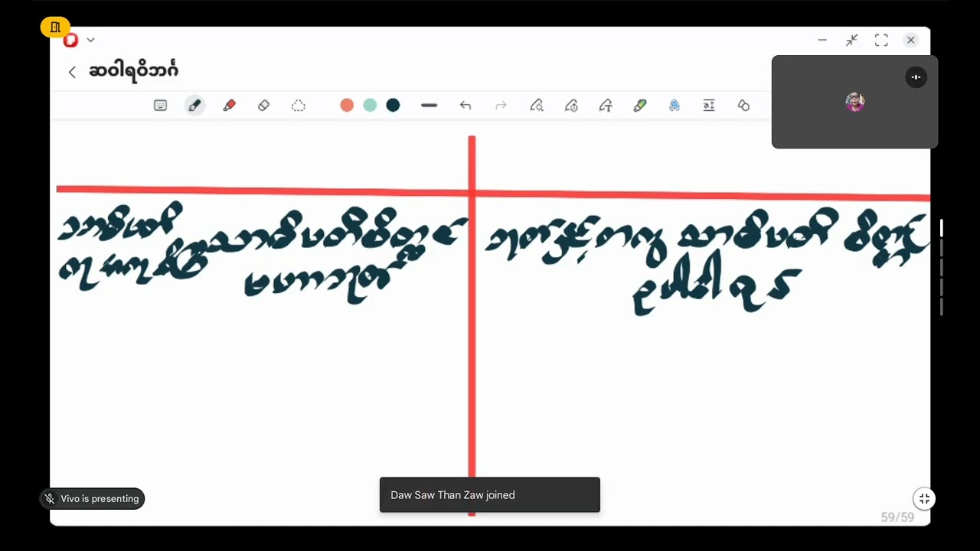Click the page counter 59/59
Image resolution: width=980 pixels, height=551 pixels.
point(897,517)
